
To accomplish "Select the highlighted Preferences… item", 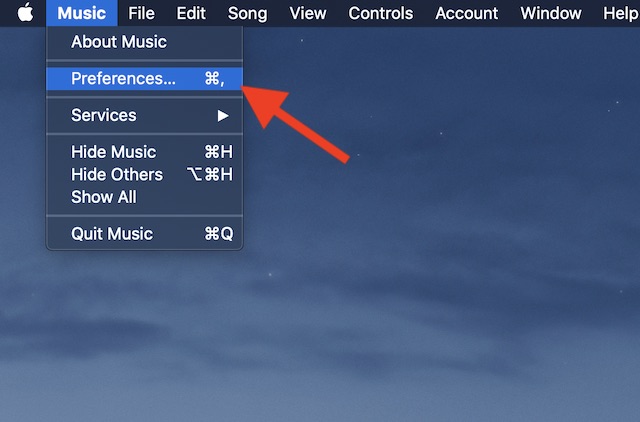I will [x=144, y=78].
